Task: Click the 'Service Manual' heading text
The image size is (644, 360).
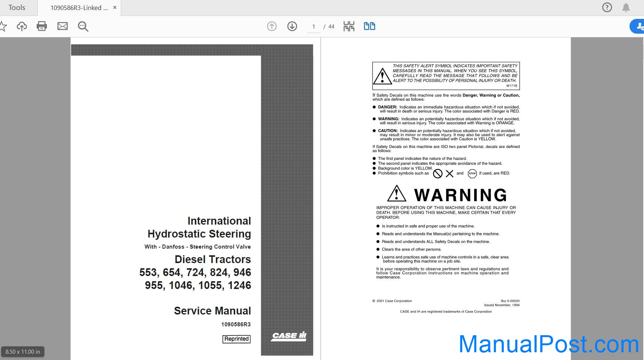Action: click(213, 311)
